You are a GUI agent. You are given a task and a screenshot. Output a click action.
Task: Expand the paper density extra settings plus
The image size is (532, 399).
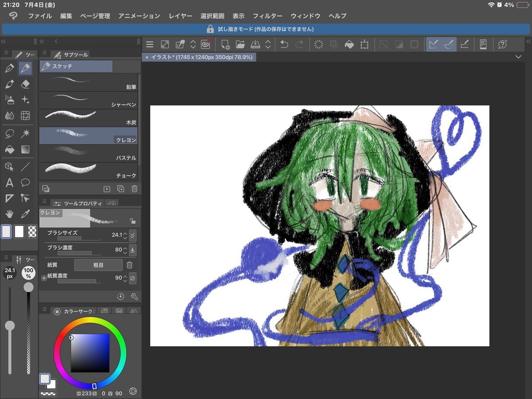tap(44, 278)
